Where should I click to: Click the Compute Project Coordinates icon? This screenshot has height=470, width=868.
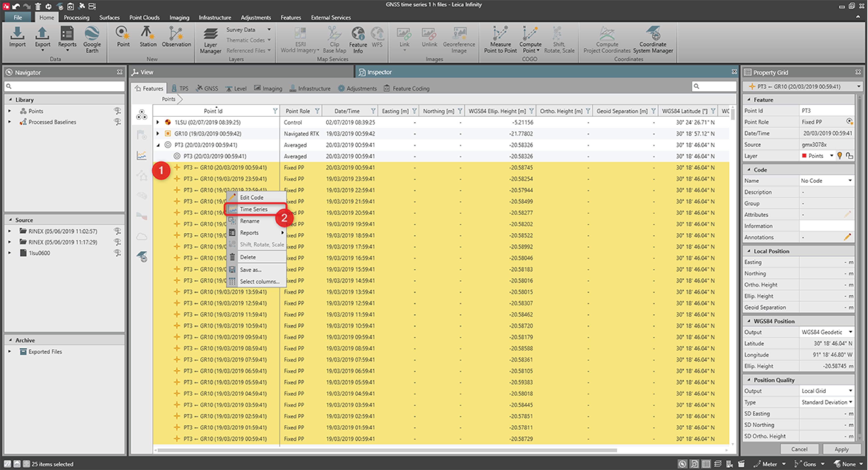(x=606, y=40)
